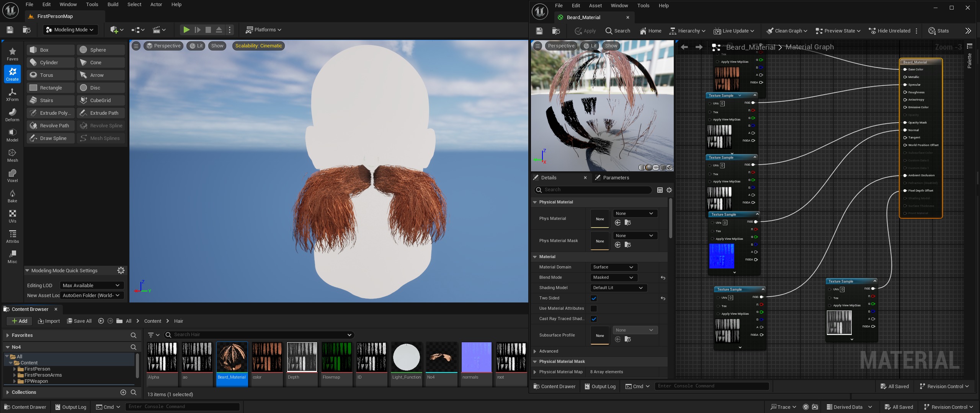The width and height of the screenshot is (980, 413).
Task: Open Revision Control in main status bar
Action: (x=949, y=407)
